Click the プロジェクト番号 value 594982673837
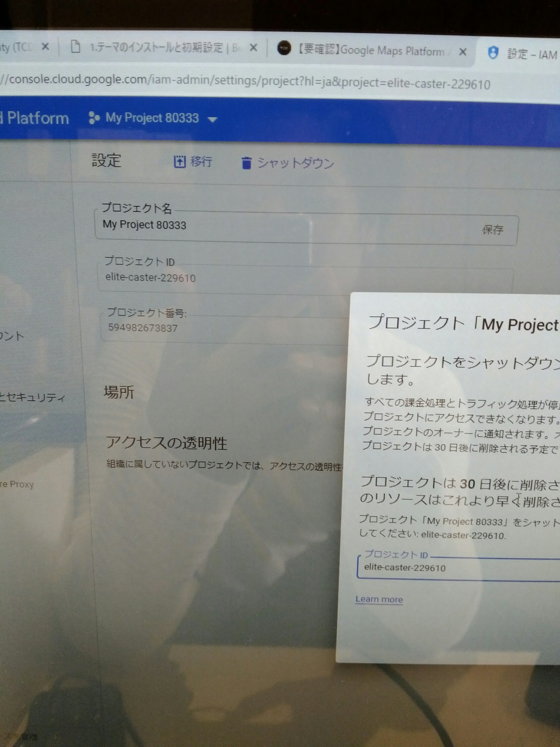The height and width of the screenshot is (747, 560). [x=143, y=328]
